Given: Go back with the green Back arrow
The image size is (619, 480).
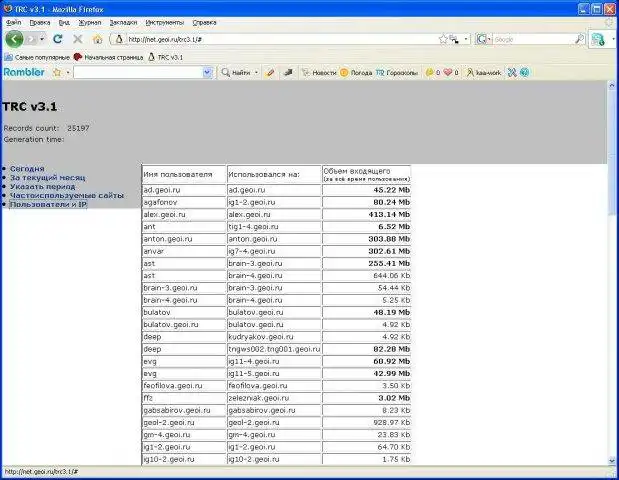Looking at the screenshot, I should (x=14, y=39).
